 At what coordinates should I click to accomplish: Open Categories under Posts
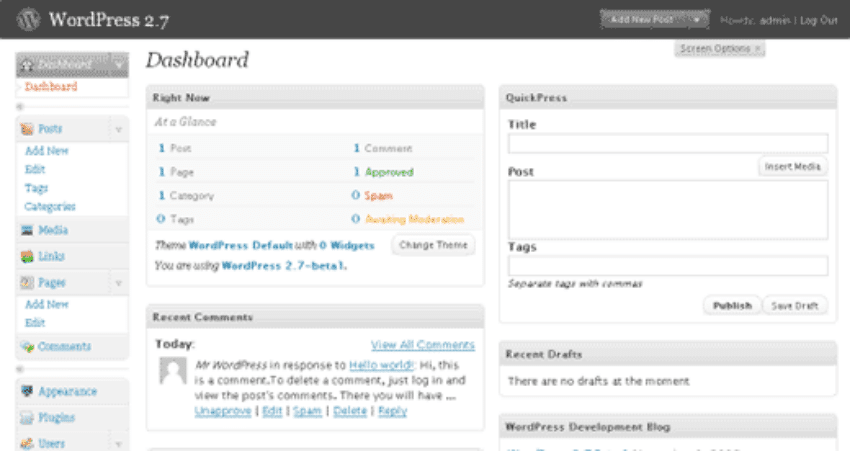tap(50, 207)
